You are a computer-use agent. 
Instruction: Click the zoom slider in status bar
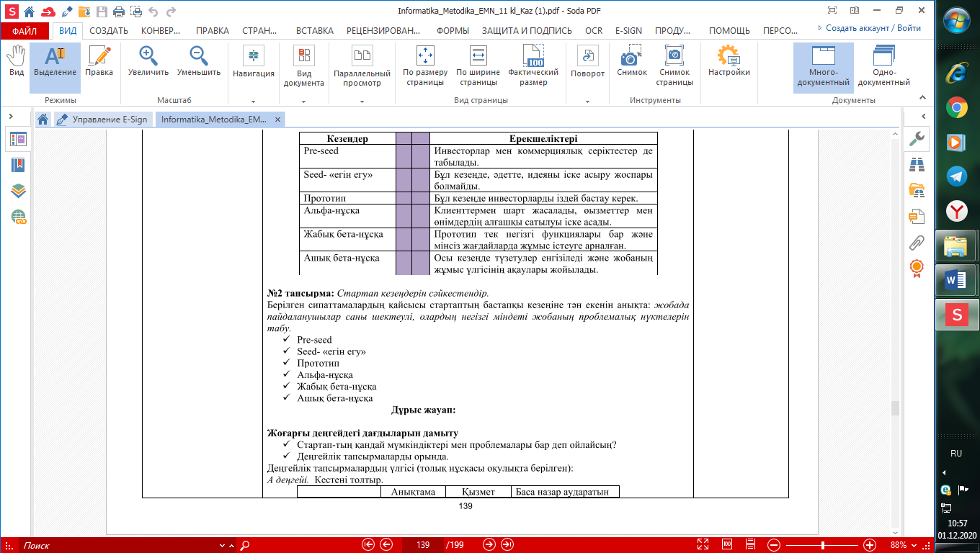[821, 545]
